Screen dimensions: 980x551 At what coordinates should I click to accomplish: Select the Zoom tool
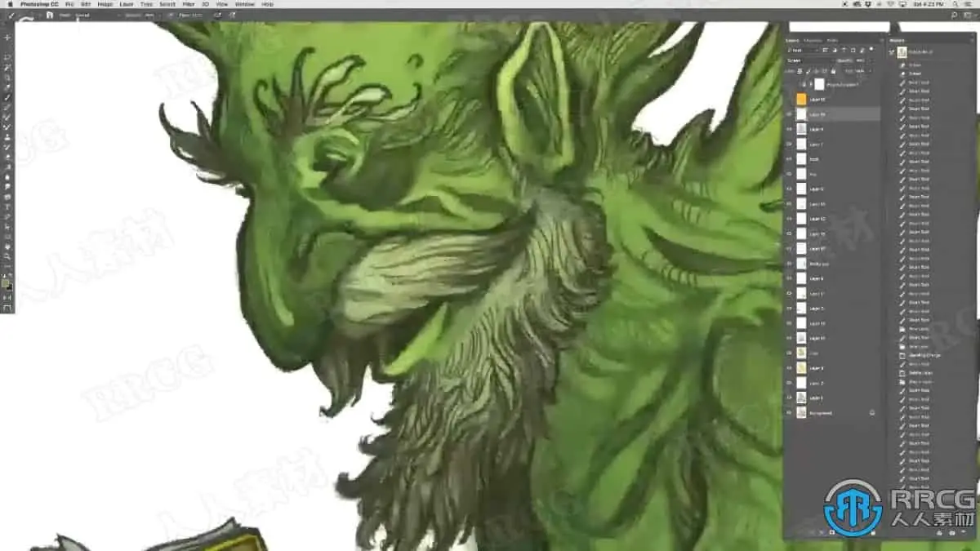pyautogui.click(x=7, y=256)
